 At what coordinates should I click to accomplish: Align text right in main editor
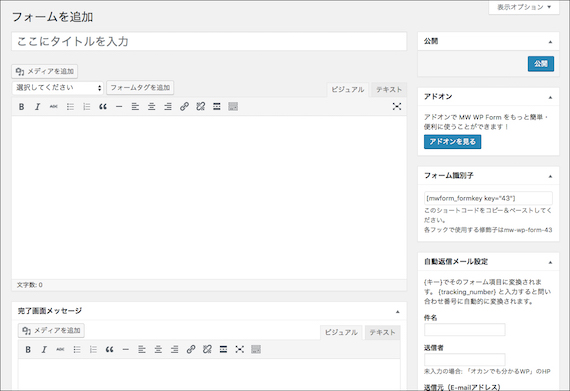pyautogui.click(x=168, y=106)
